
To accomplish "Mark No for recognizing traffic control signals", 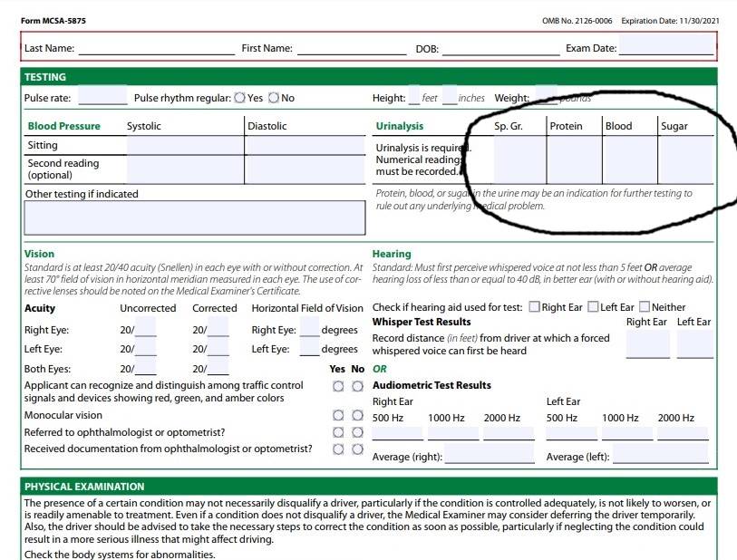I will point(358,386).
